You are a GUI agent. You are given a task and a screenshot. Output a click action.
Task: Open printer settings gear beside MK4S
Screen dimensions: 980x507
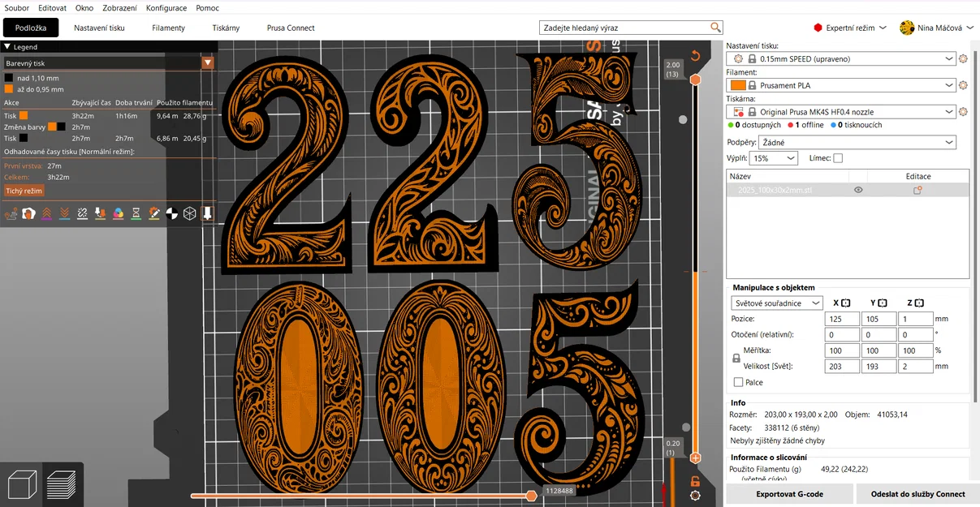tap(964, 112)
